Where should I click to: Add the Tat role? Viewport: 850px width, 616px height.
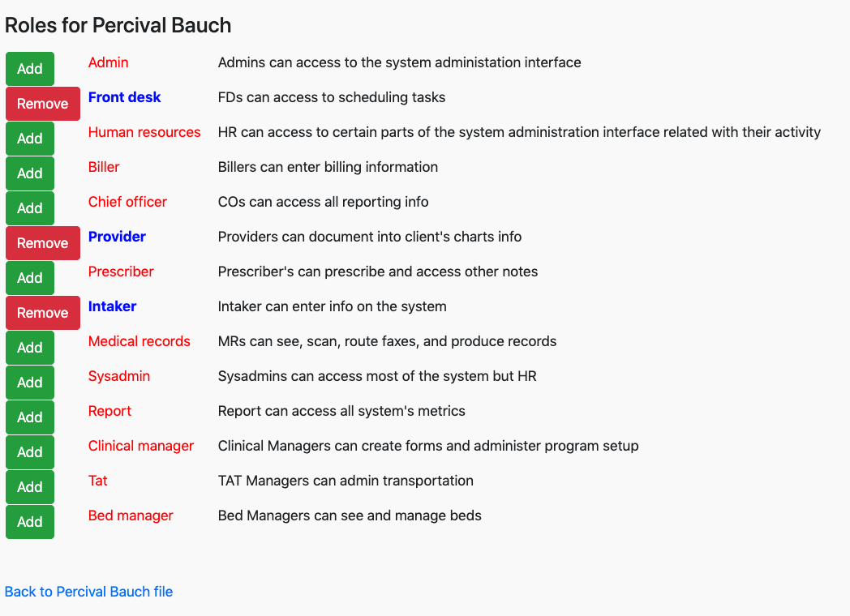click(x=30, y=487)
